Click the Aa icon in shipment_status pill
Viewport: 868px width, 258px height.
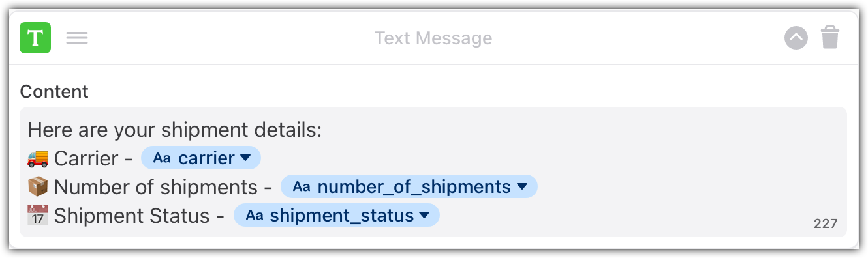click(255, 216)
